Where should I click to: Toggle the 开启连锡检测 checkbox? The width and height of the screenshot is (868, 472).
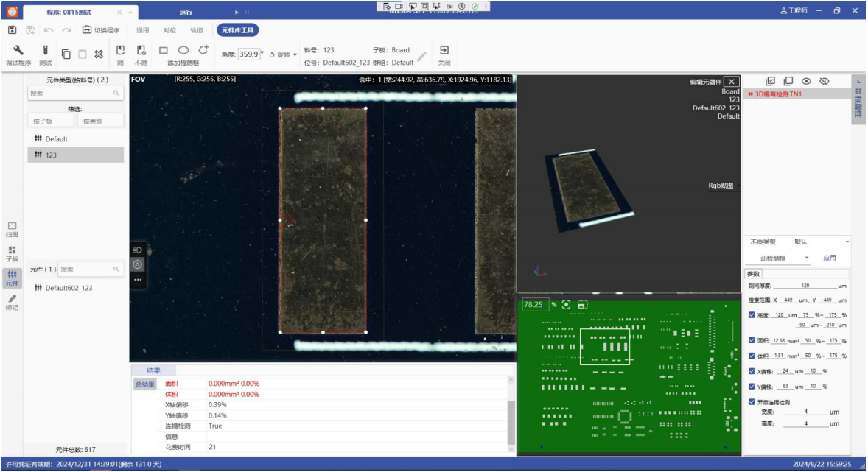click(752, 402)
